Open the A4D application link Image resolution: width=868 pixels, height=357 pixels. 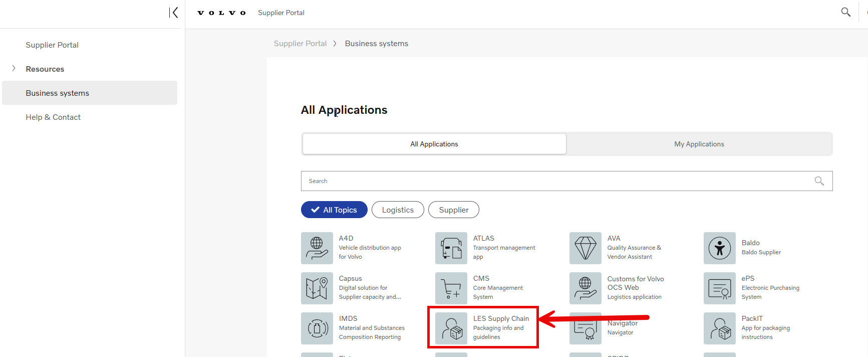[346, 238]
